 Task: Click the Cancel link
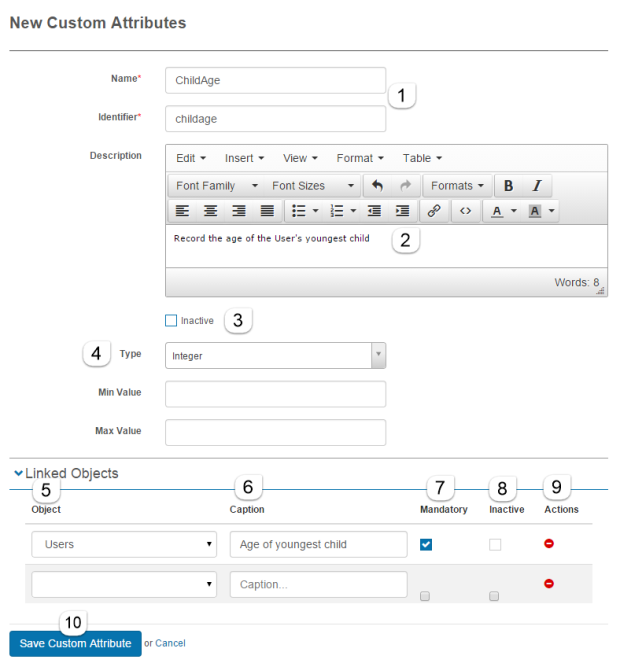pyautogui.click(x=170, y=643)
